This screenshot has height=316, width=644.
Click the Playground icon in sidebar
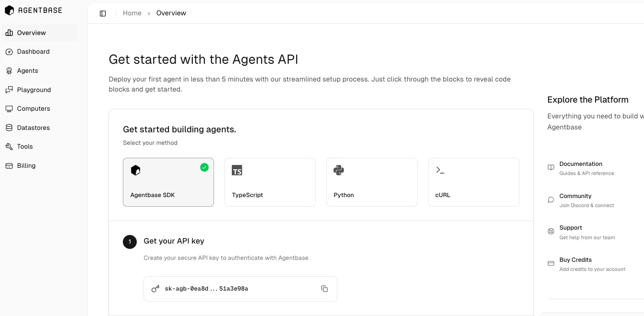(x=9, y=90)
